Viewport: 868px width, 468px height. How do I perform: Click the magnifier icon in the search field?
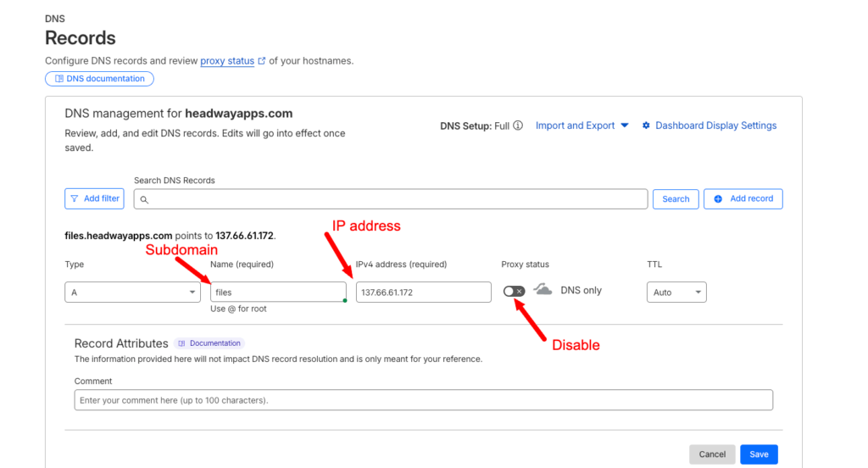coord(144,200)
